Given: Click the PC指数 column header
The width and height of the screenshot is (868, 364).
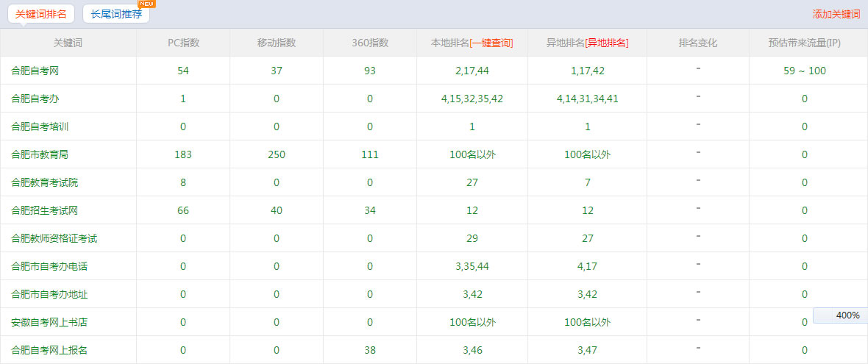Looking at the screenshot, I should (x=183, y=43).
